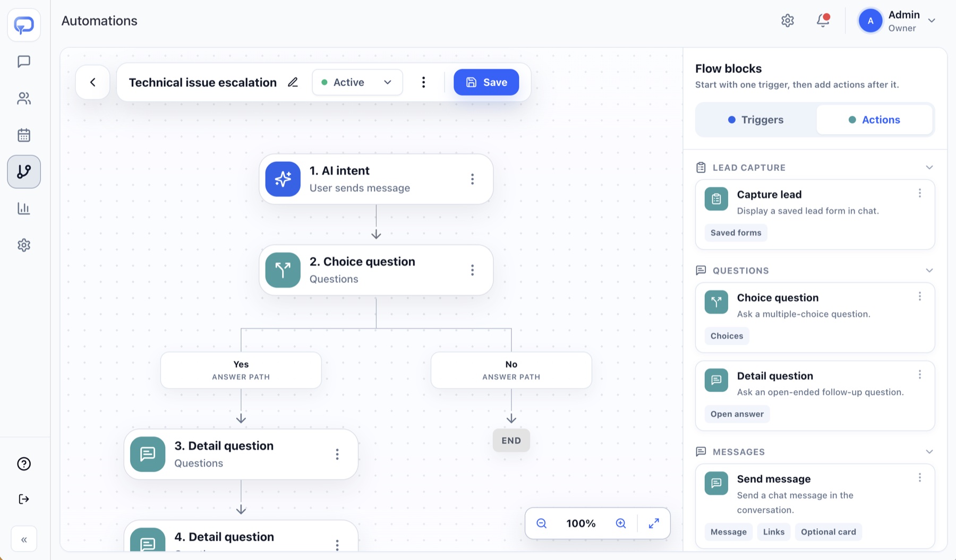
Task: Open the sidebar Settings gear icon
Action: pyautogui.click(x=24, y=245)
